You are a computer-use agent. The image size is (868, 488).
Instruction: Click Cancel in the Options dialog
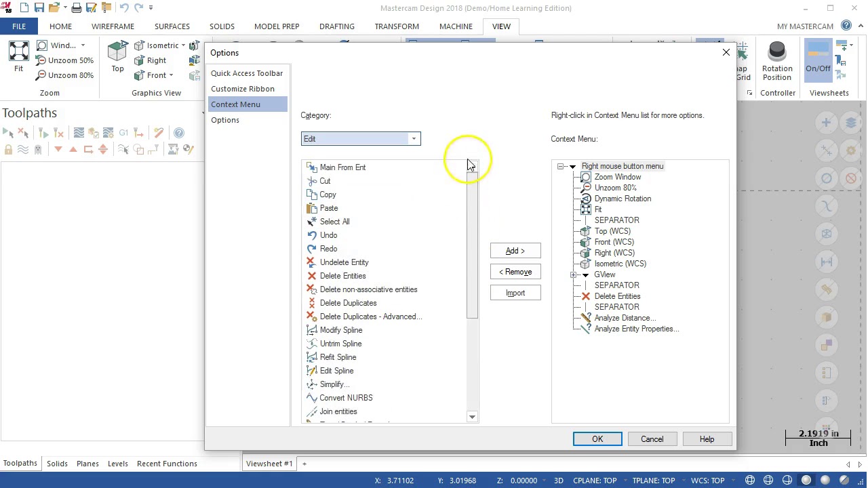pyautogui.click(x=652, y=439)
